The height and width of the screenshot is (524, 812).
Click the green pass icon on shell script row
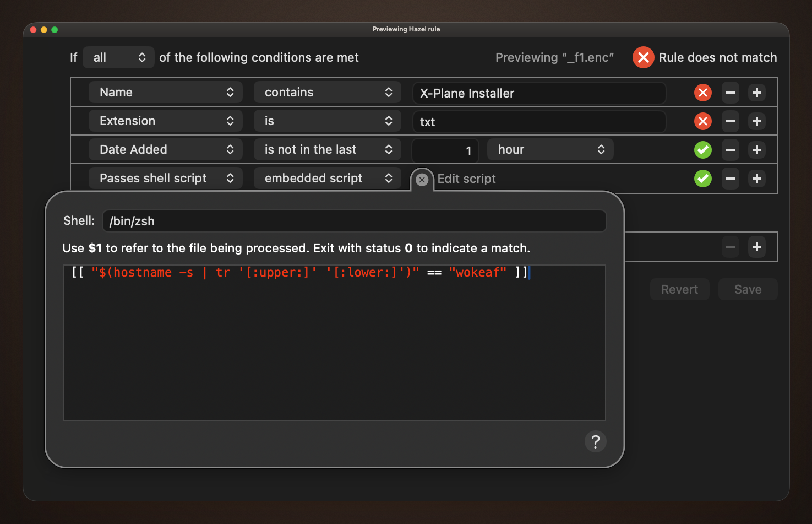point(703,179)
